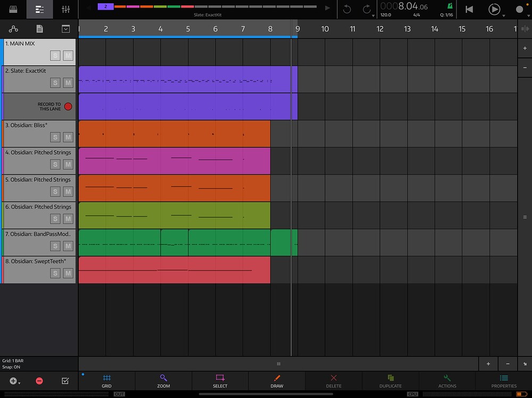532x398 pixels.
Task: Solo track 4 Pitched Strings
Action: click(x=55, y=164)
